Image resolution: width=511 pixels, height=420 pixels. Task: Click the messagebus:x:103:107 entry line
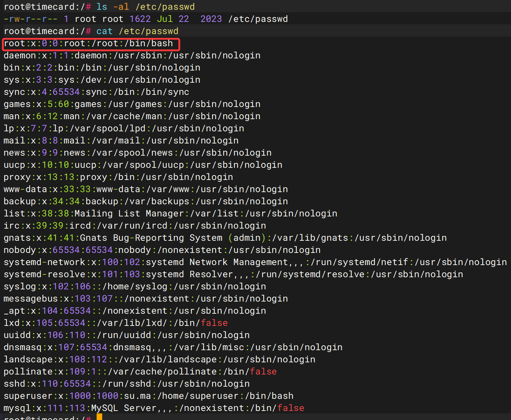(x=146, y=298)
